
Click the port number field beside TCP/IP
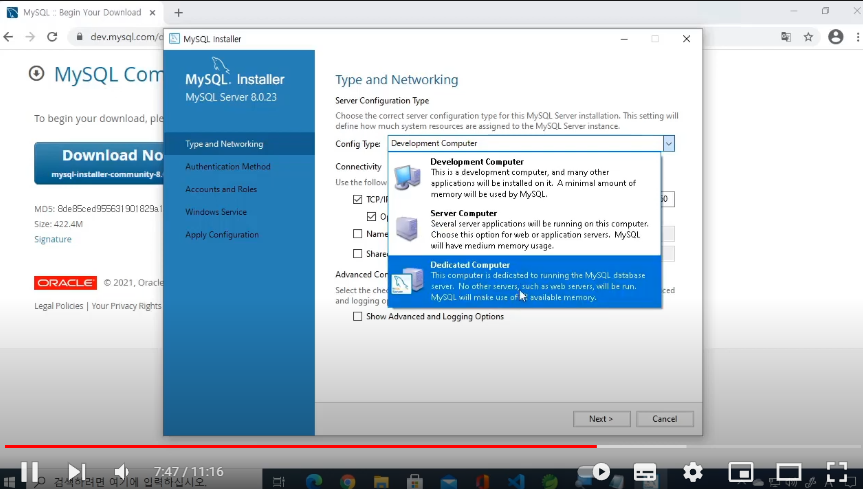(667, 199)
